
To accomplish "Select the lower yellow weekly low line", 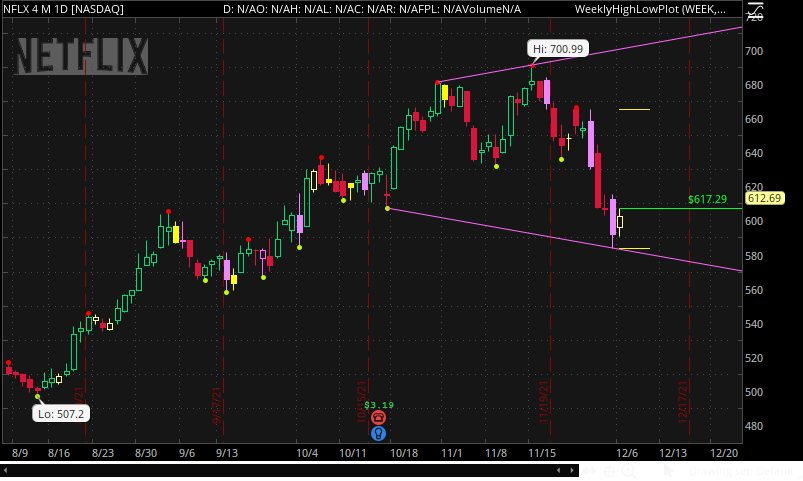I will pos(635,249).
